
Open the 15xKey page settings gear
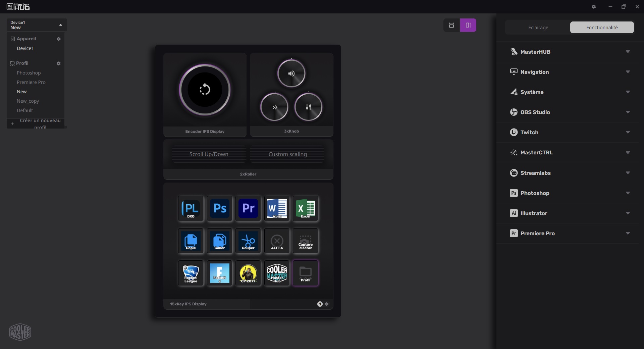tap(327, 304)
